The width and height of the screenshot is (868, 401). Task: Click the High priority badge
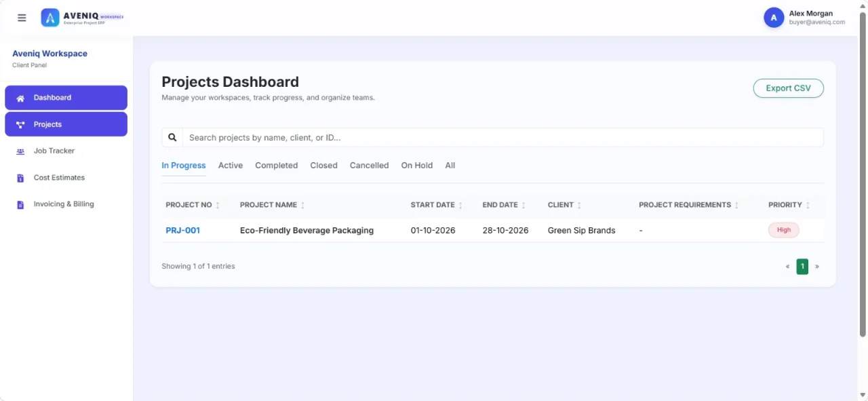pos(784,230)
